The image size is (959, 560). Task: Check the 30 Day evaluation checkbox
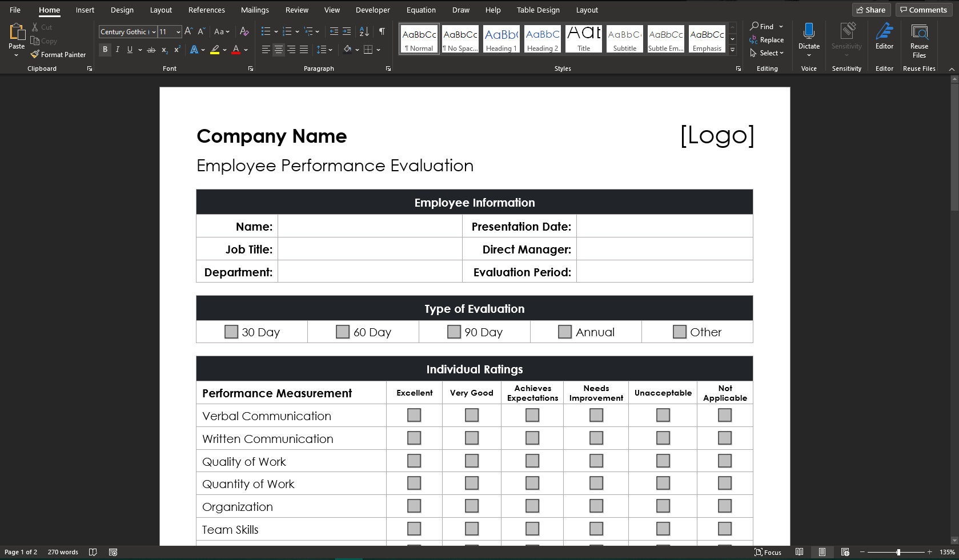click(x=231, y=331)
